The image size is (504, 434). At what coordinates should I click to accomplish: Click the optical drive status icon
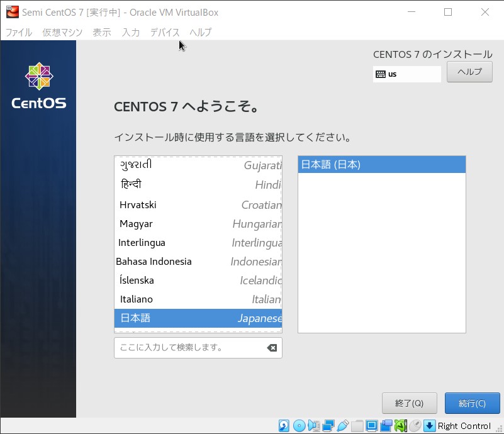coord(299,426)
